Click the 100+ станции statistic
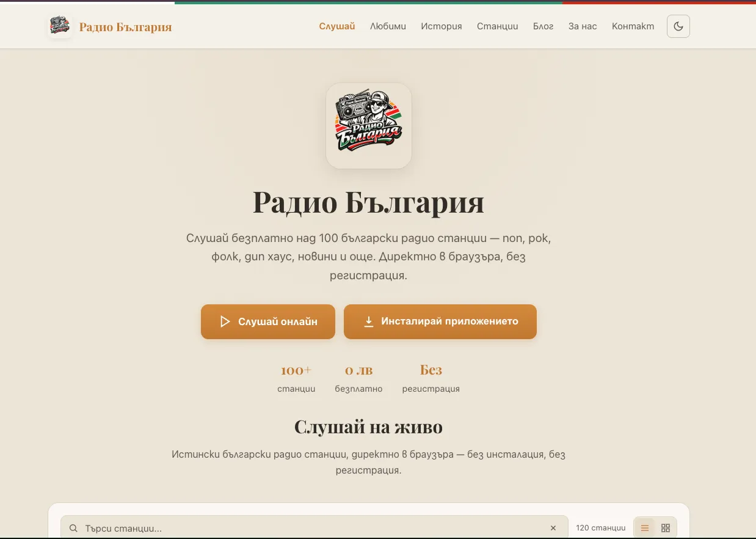 click(x=296, y=378)
